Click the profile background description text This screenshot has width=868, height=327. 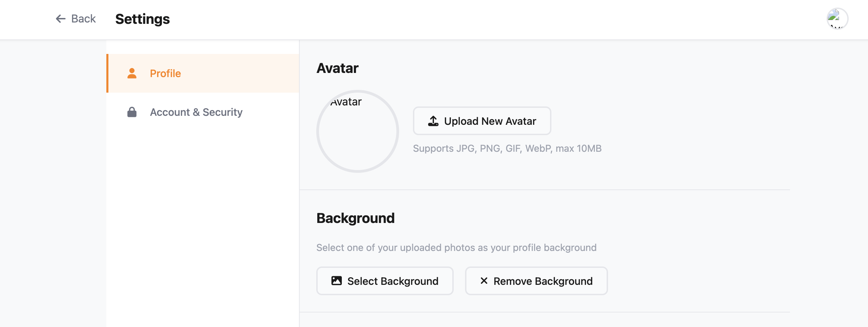tap(456, 247)
